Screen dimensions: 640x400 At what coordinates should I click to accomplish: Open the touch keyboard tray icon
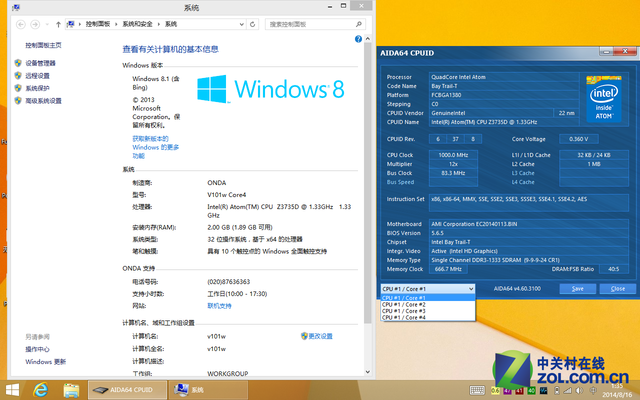pyautogui.click(x=477, y=390)
